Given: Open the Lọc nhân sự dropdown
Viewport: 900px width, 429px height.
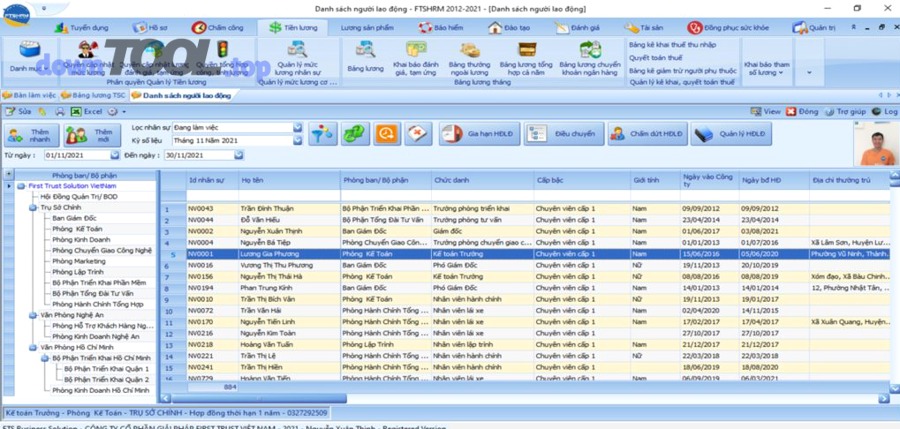Looking at the screenshot, I should tap(298, 128).
